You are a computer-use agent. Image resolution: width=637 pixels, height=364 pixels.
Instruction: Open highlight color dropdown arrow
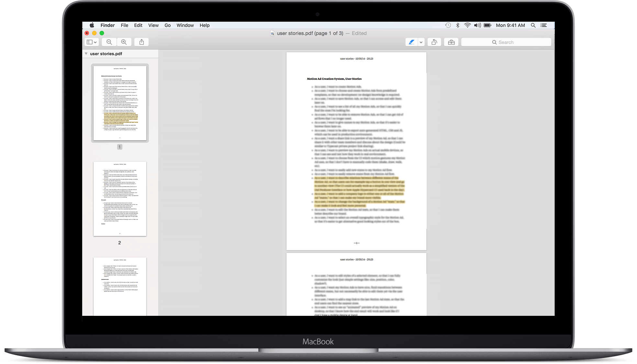pos(421,42)
